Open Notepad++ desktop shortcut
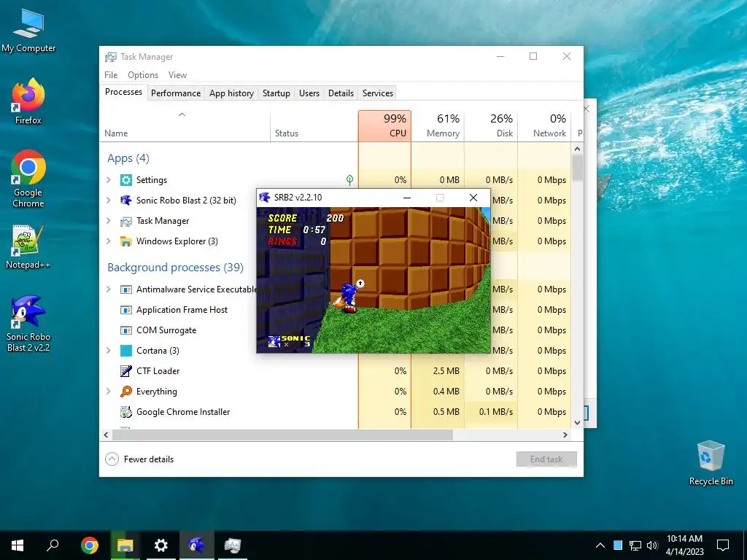This screenshot has height=560, width=747. 28,246
